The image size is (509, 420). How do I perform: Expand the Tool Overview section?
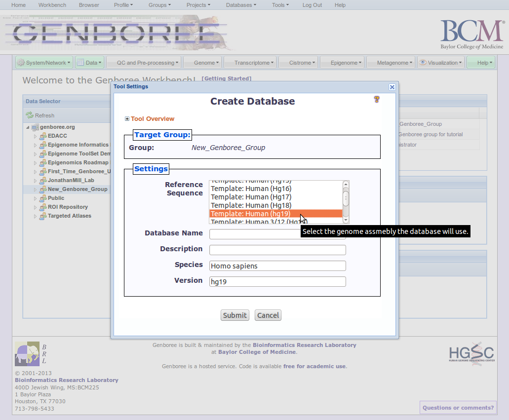tap(127, 119)
